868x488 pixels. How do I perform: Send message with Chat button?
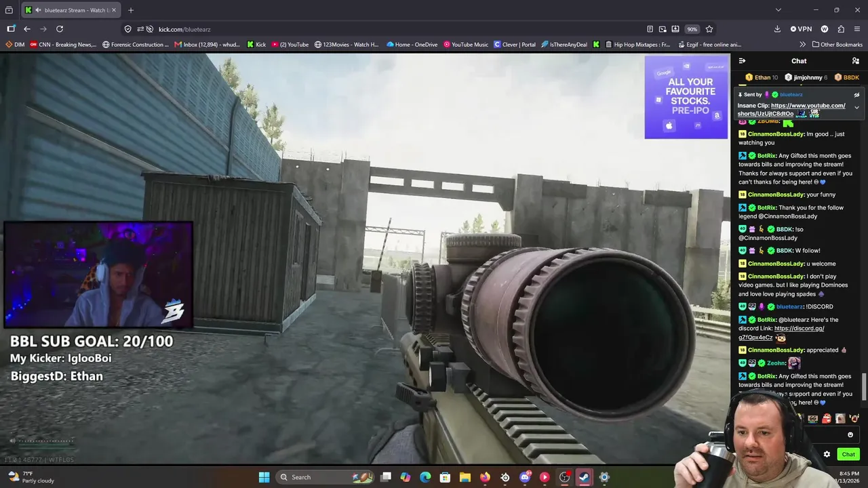pos(848,454)
